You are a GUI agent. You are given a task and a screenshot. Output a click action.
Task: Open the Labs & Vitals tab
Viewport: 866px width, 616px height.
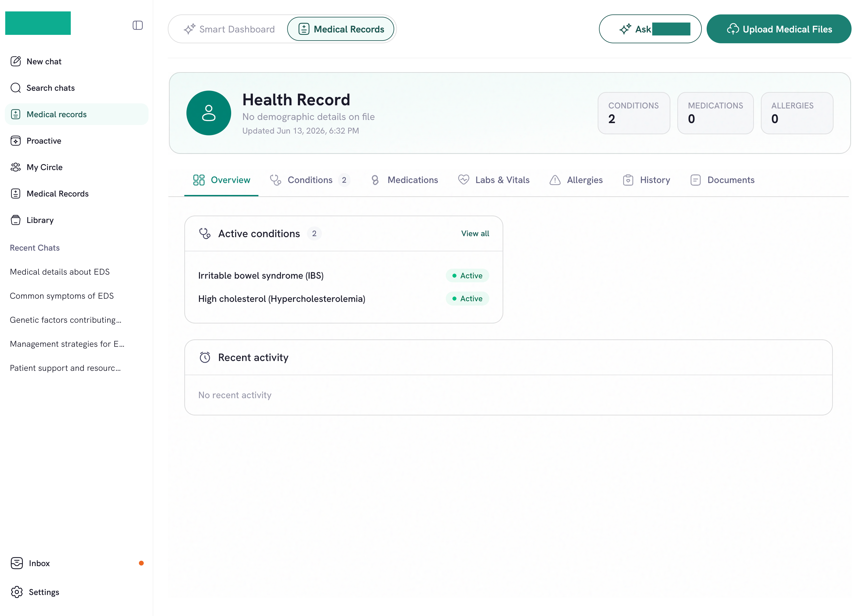point(494,180)
